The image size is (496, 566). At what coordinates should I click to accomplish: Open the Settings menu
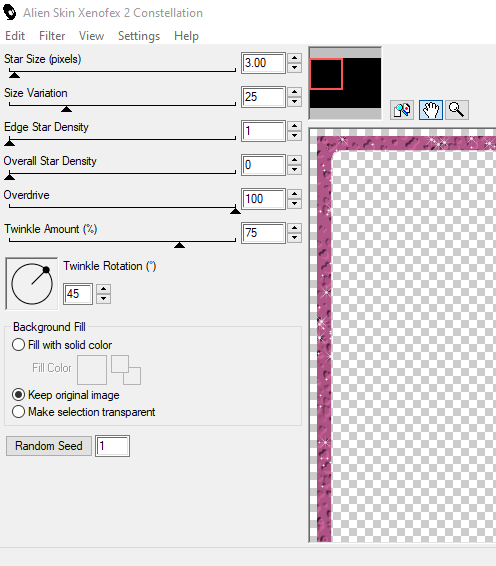(x=139, y=36)
